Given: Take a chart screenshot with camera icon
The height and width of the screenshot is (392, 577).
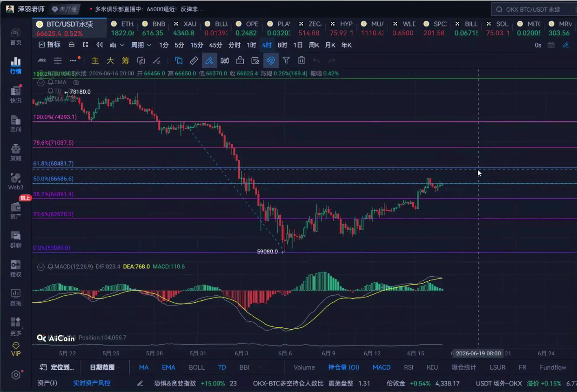Looking at the screenshot, I should (551, 45).
